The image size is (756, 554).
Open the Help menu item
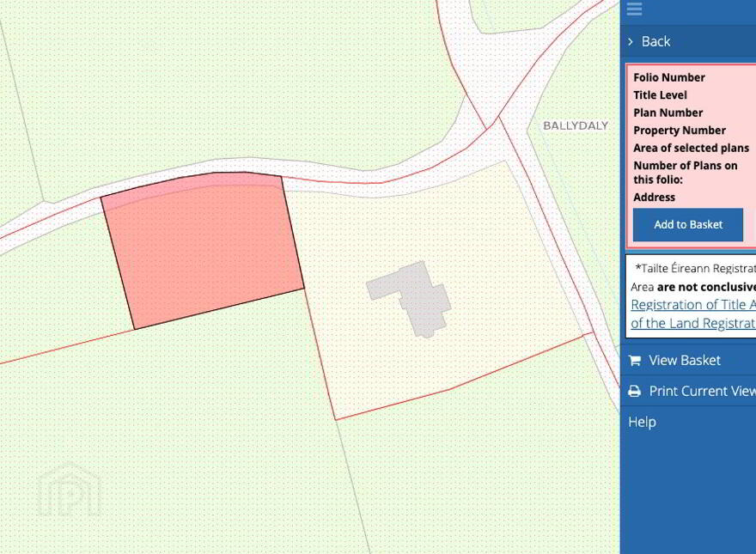(643, 422)
